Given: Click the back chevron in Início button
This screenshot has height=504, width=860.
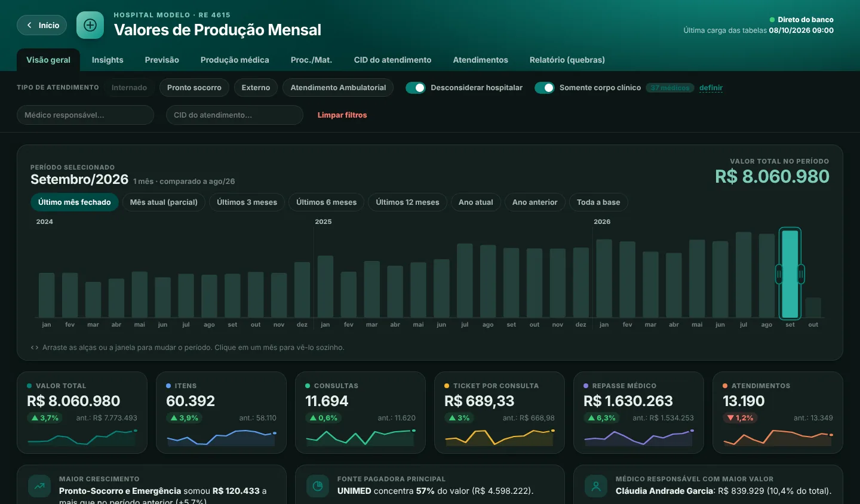Looking at the screenshot, I should (x=29, y=25).
